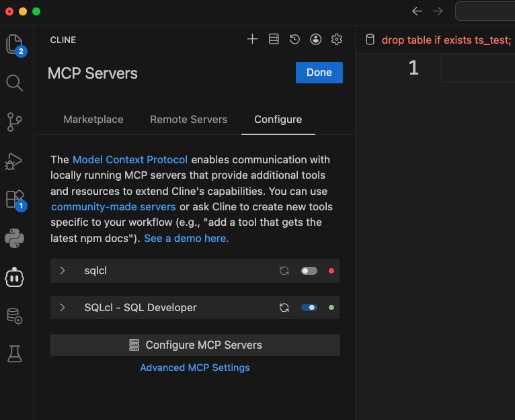The width and height of the screenshot is (515, 420).
Task: Click the Done button
Action: coord(319,73)
